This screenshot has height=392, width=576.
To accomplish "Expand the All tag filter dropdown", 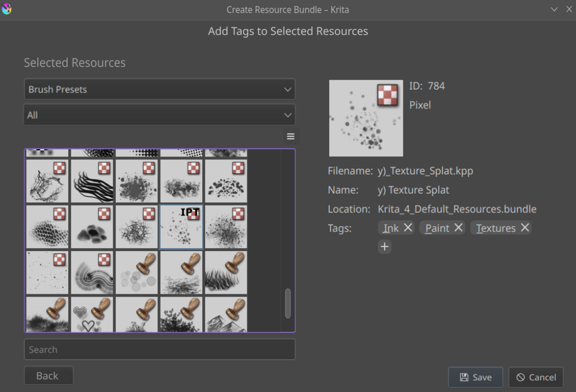I will click(160, 115).
